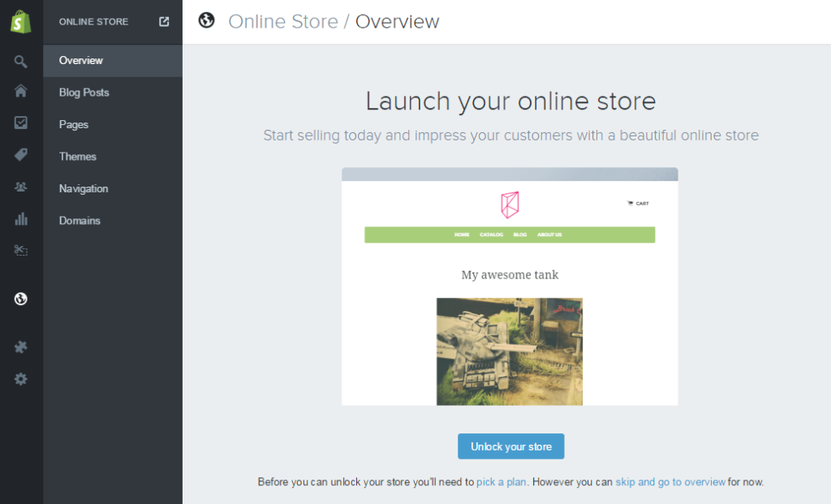Viewport: 831px width, 504px height.
Task: Open Orders via checkbox inbox icon
Action: 21,123
